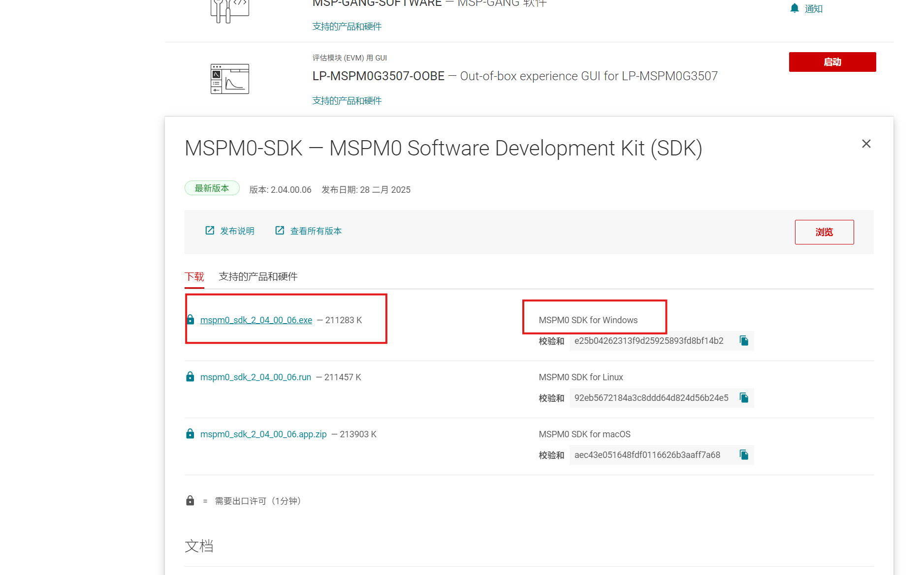The image size is (924, 575).
Task: Click the MSPM0-SDK dialog heading
Action: (444, 148)
